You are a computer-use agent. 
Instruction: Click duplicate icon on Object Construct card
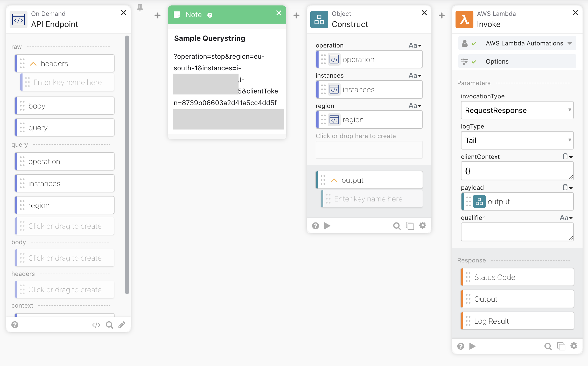410,226
